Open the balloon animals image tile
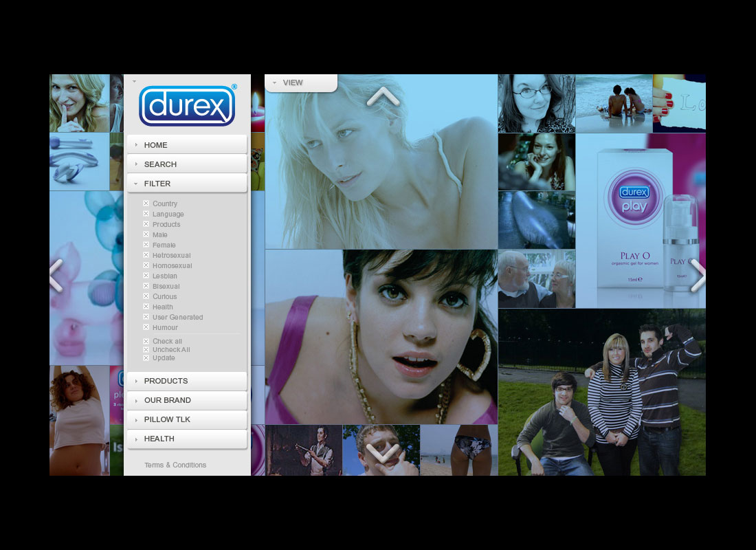 pos(87,278)
